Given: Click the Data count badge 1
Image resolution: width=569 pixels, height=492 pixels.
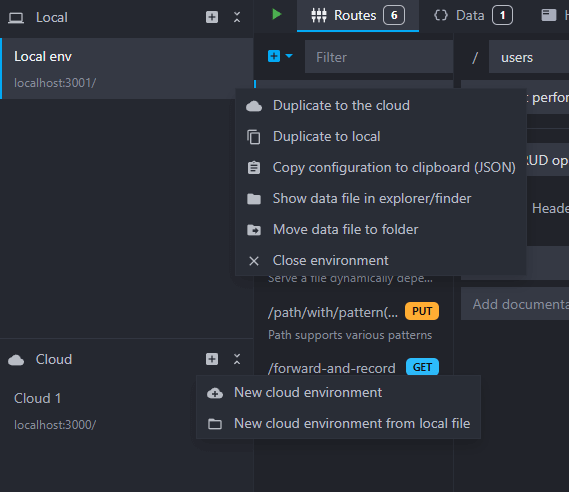Looking at the screenshot, I should click(x=502, y=15).
